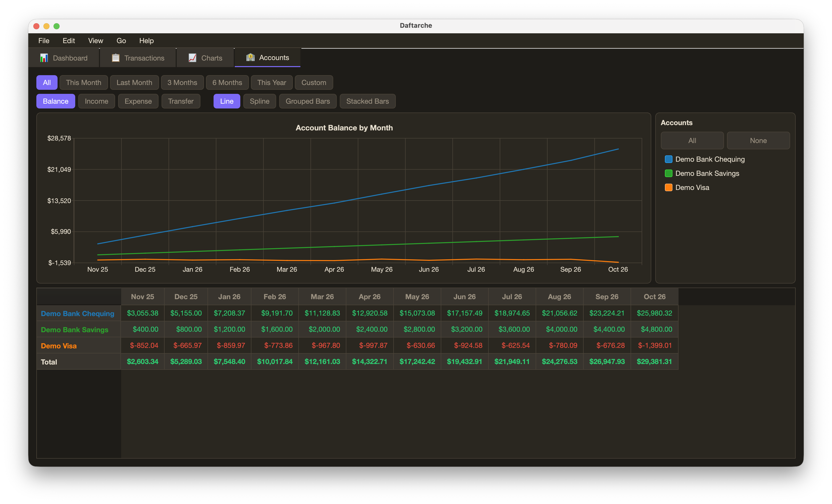Image resolution: width=832 pixels, height=504 pixels.
Task: Click the $-1,399.01 Demo Visa cell
Action: [654, 345]
